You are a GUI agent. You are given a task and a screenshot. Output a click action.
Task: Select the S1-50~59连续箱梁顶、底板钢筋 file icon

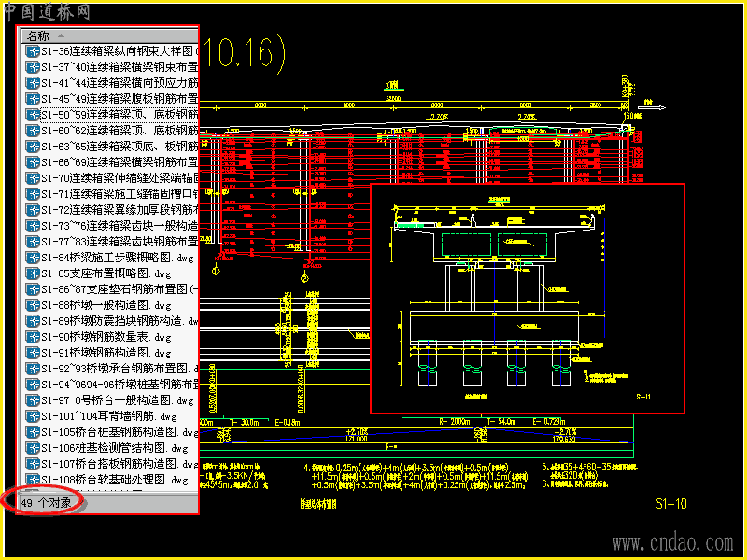33,115
